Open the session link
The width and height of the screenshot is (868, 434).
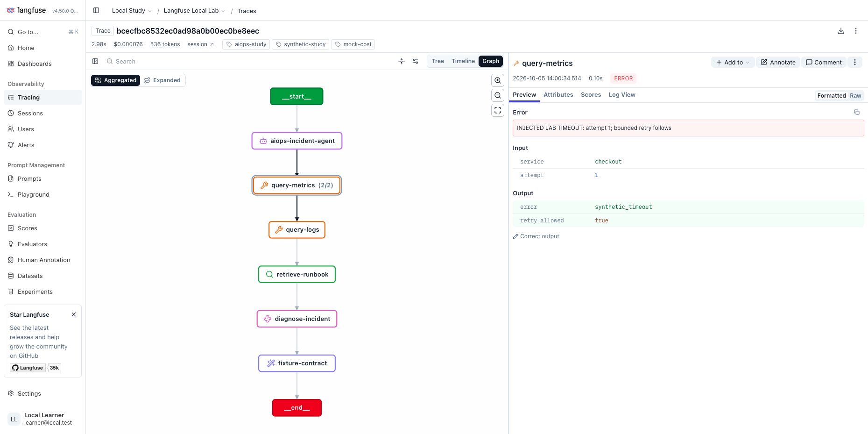(200, 44)
